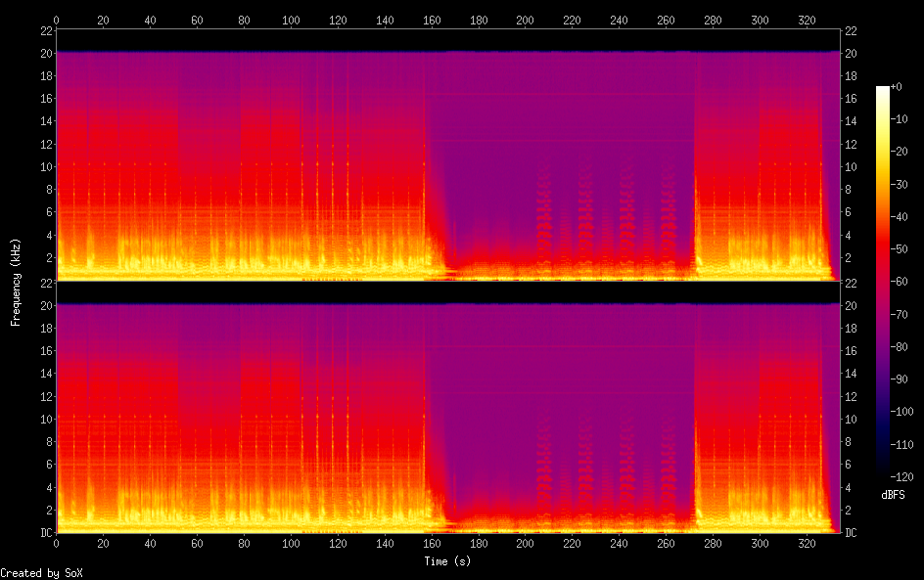This screenshot has height=580, width=924.
Task: Select the "-20" legend value
Action: [x=899, y=152]
